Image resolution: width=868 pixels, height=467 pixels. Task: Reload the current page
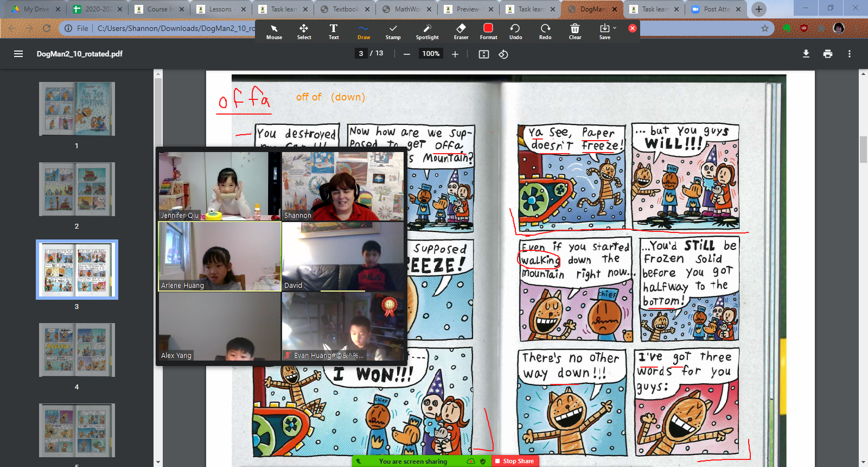(x=47, y=28)
